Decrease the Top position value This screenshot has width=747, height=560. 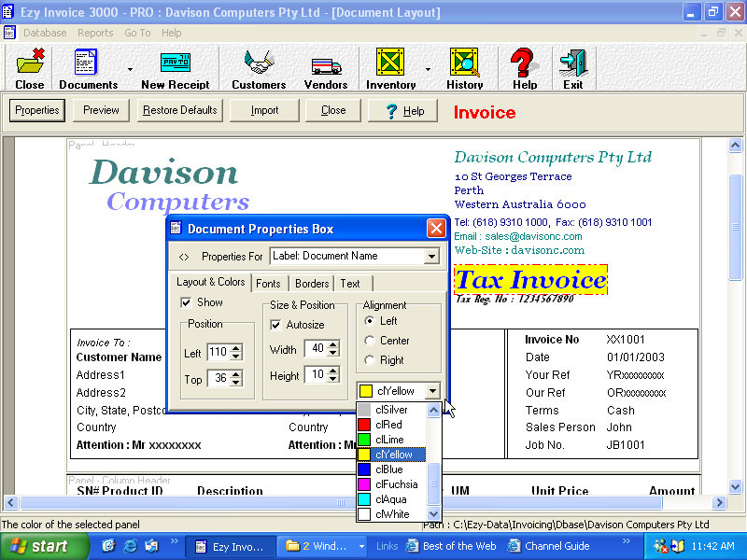point(236,383)
